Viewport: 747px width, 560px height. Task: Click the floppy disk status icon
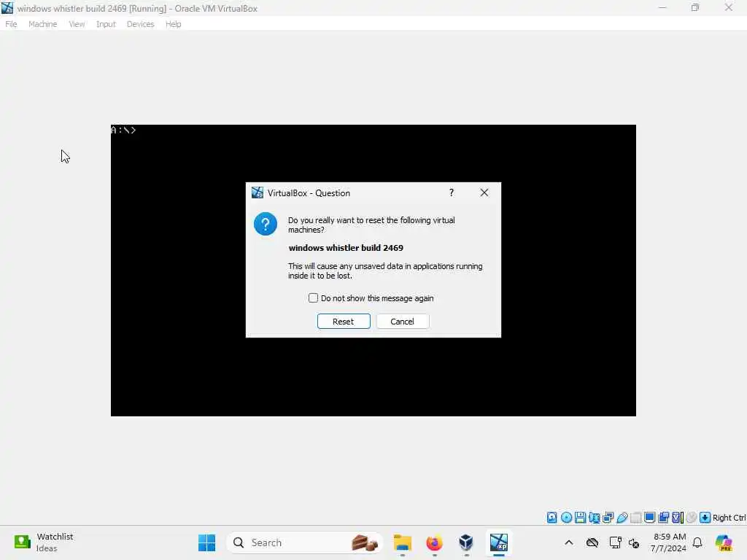click(580, 518)
